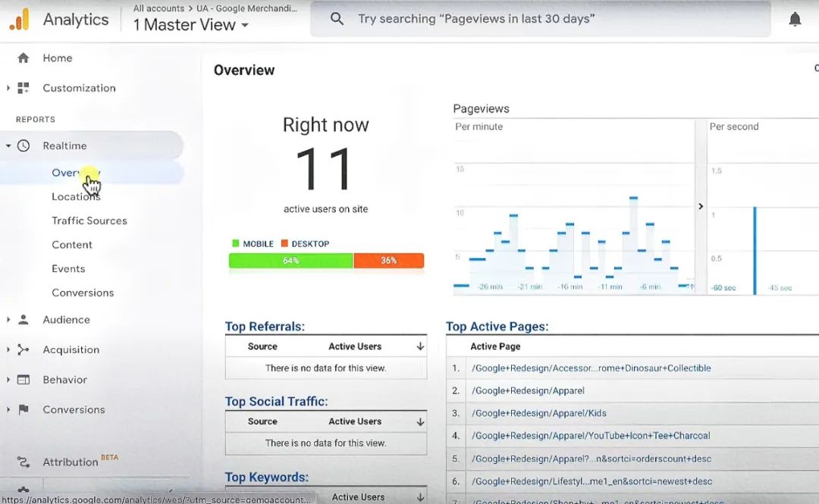The height and width of the screenshot is (504, 819).
Task: Select Realtime Events report
Action: 68,268
